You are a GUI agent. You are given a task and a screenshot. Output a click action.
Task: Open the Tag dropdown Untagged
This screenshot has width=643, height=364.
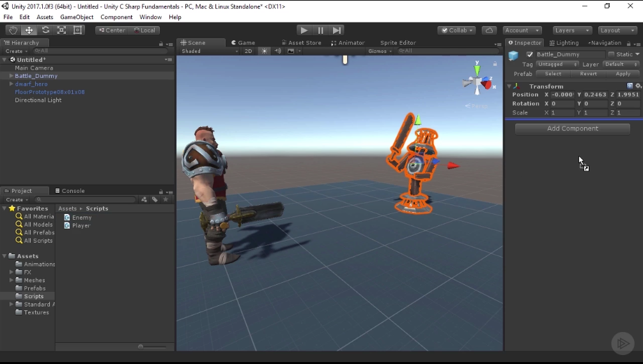pos(557,64)
